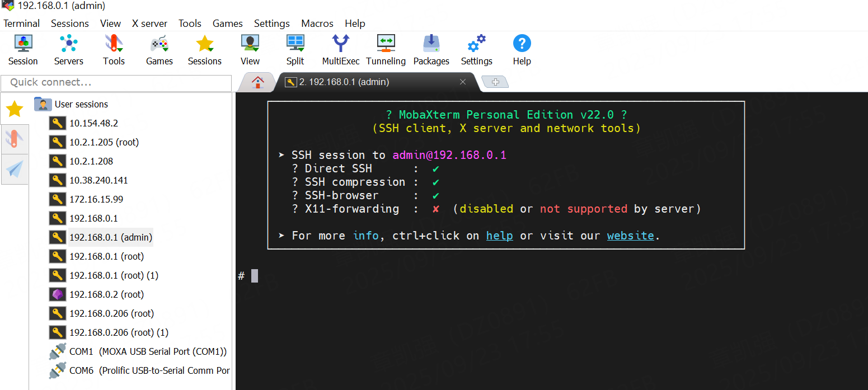Open the View menu in menu bar
The image size is (868, 390).
click(x=110, y=24)
